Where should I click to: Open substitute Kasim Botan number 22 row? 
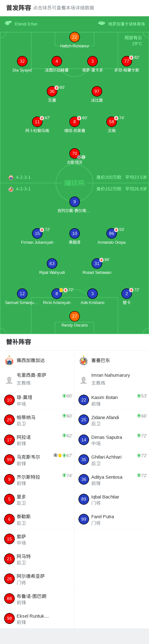(x=112, y=400)
